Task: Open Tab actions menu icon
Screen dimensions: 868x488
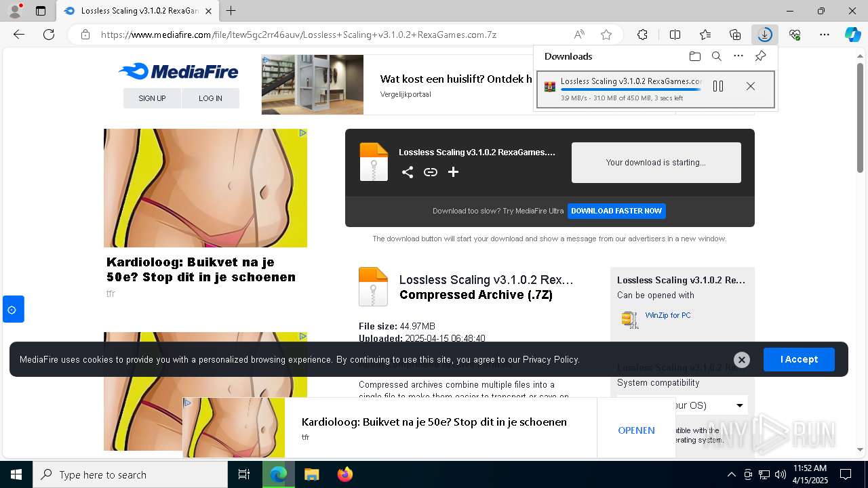Action: 41,11
